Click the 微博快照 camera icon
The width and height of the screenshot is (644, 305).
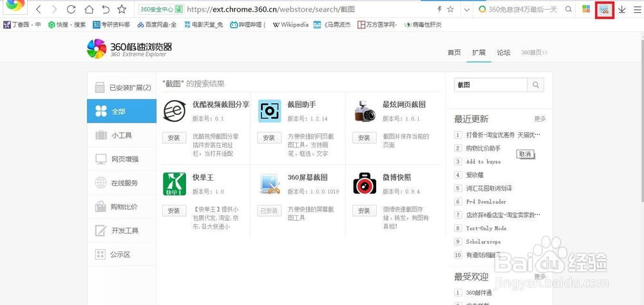(x=365, y=184)
